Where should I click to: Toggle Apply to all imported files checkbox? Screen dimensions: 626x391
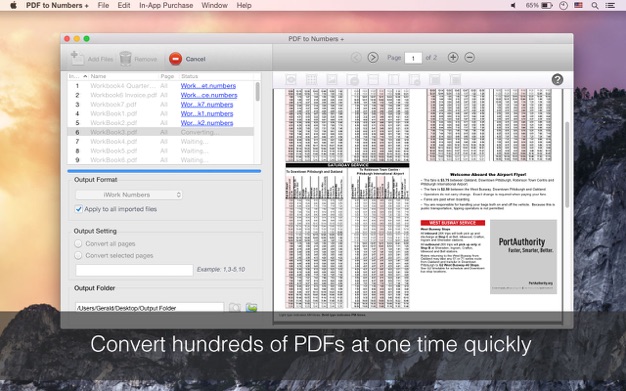coord(79,209)
